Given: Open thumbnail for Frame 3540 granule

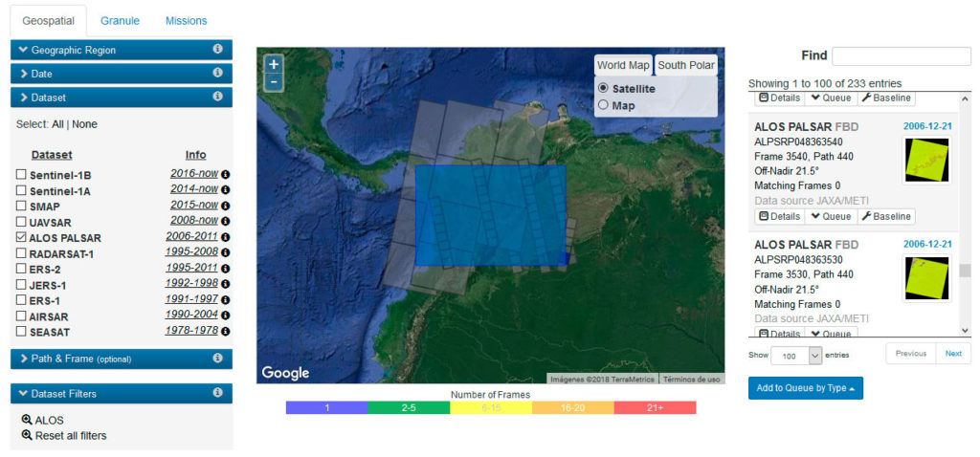Looking at the screenshot, I should click(x=926, y=160).
